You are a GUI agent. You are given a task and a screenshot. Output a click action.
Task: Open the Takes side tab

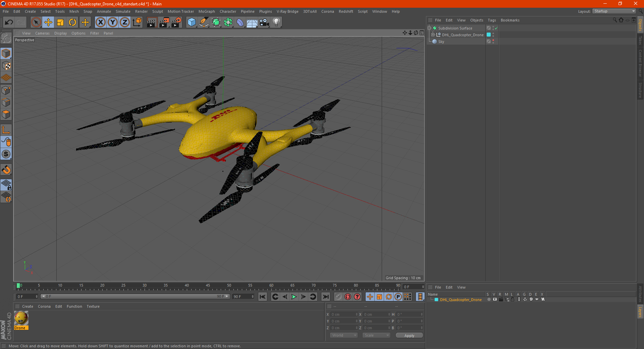[640, 41]
